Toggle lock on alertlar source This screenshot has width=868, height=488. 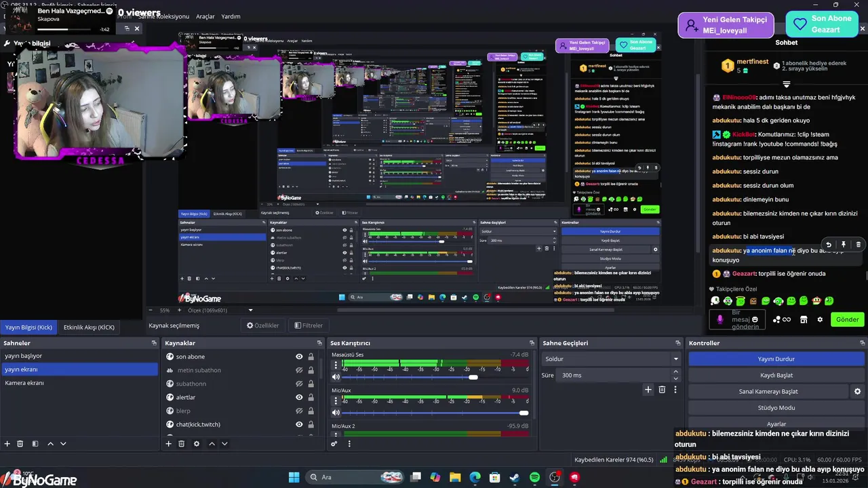pyautogui.click(x=311, y=397)
